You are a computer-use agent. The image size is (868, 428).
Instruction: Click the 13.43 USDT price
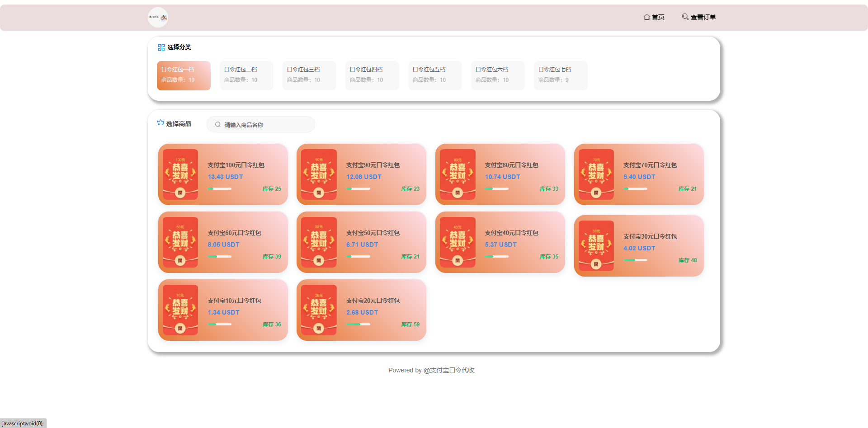tap(226, 177)
